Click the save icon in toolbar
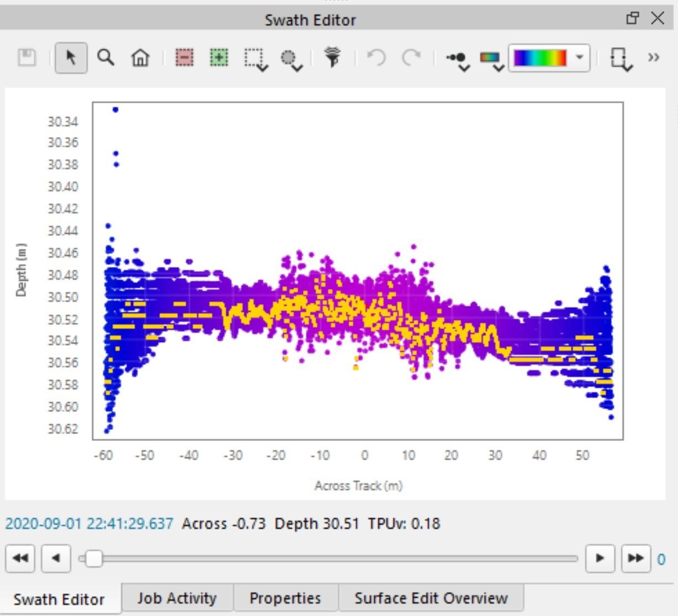The height and width of the screenshot is (616, 678). tap(27, 58)
